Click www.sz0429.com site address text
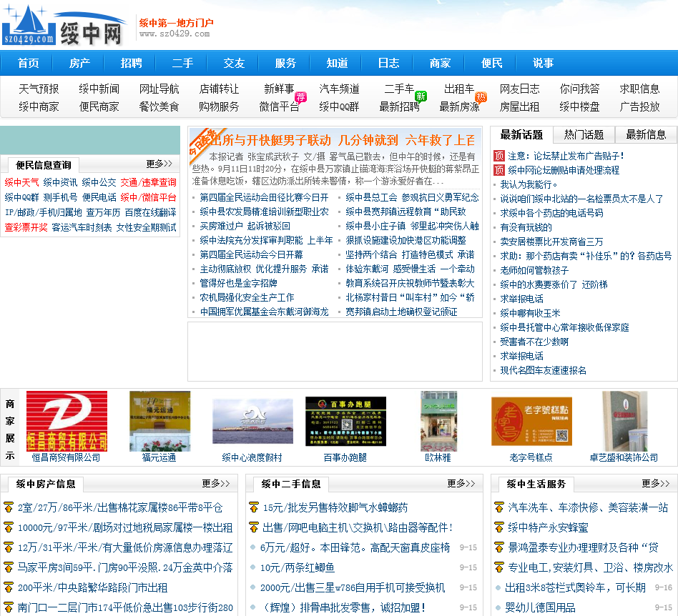Viewport: 678px width, 616px height. pos(175,34)
